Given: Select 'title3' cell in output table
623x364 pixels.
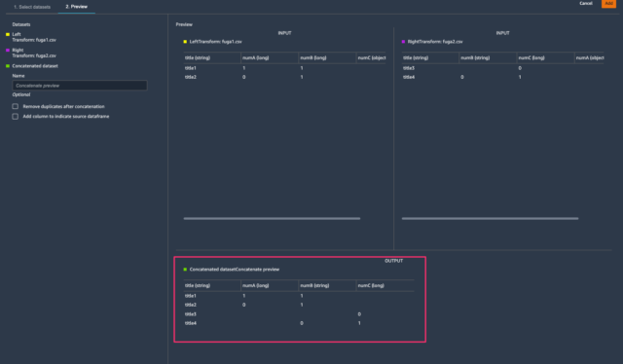Looking at the screenshot, I should (x=191, y=314).
